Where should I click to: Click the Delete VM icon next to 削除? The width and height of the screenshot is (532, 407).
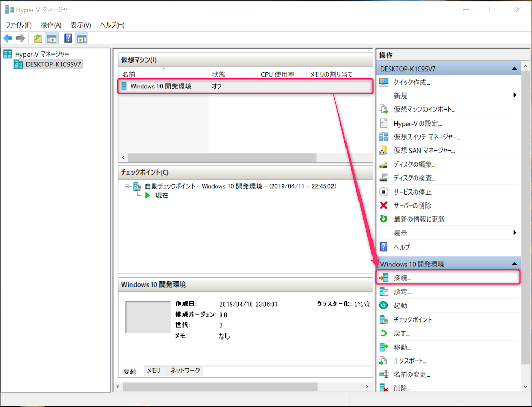coord(384,388)
